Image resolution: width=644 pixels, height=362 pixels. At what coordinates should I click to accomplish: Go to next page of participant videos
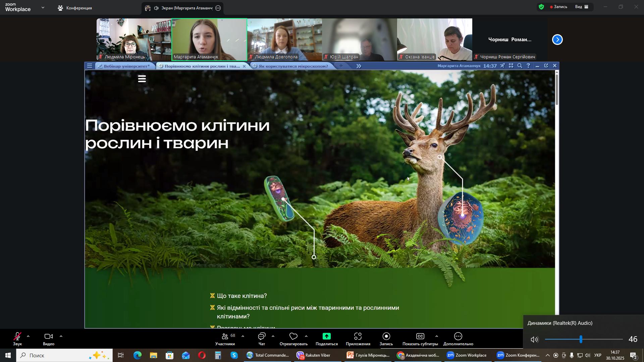pos(557,40)
